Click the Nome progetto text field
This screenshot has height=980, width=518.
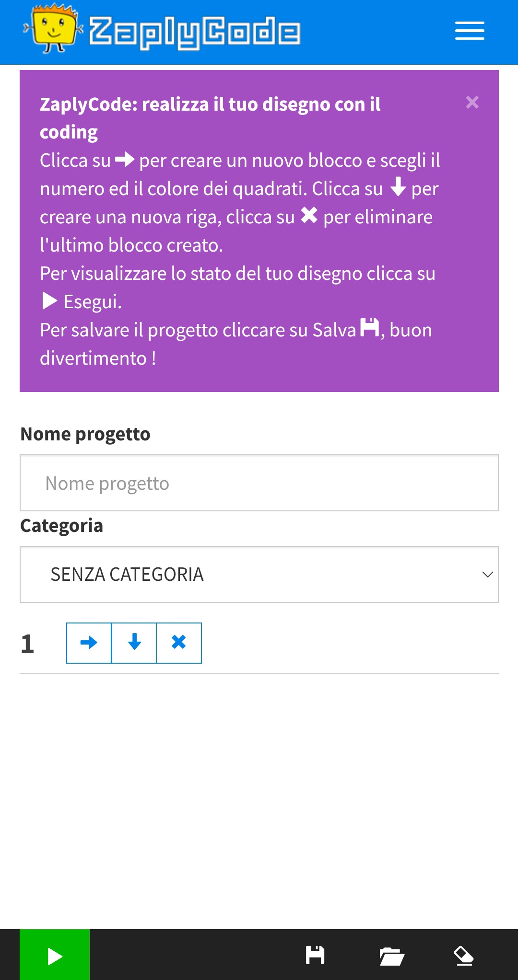point(259,482)
